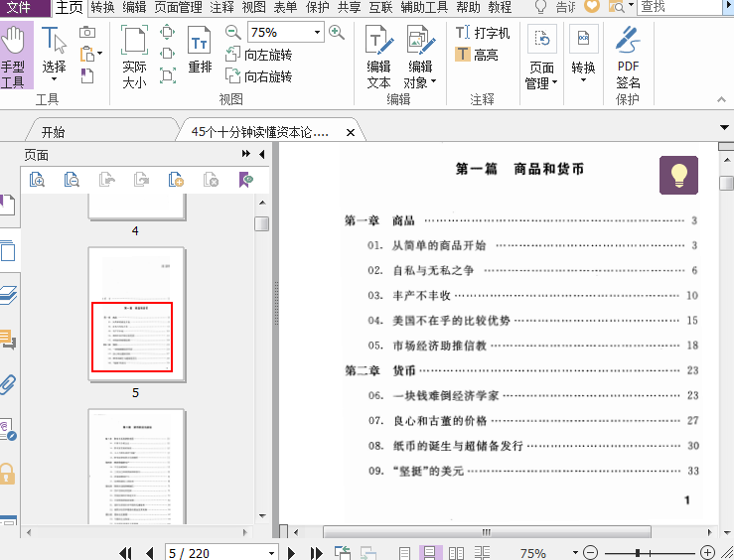Go to the first page
Screen dimensions: 734x560
[x=125, y=553]
